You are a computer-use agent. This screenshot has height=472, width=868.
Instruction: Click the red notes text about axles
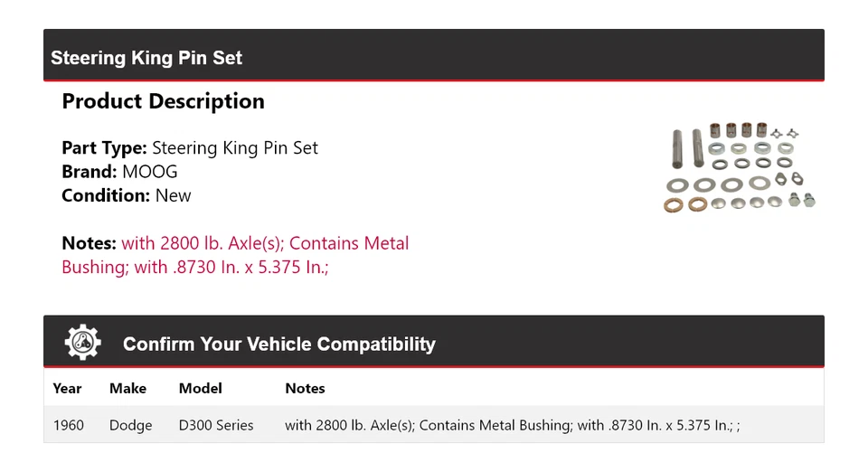pyautogui.click(x=265, y=244)
